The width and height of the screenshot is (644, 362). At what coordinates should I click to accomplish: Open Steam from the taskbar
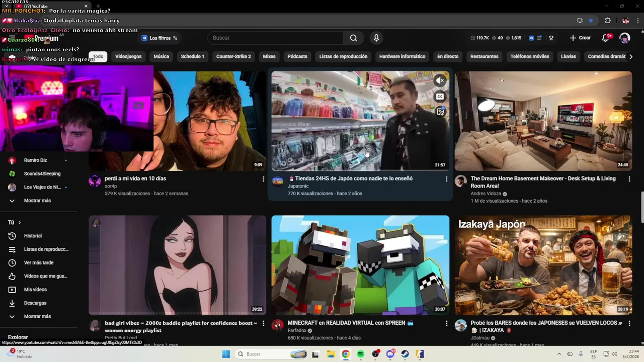[x=405, y=354]
